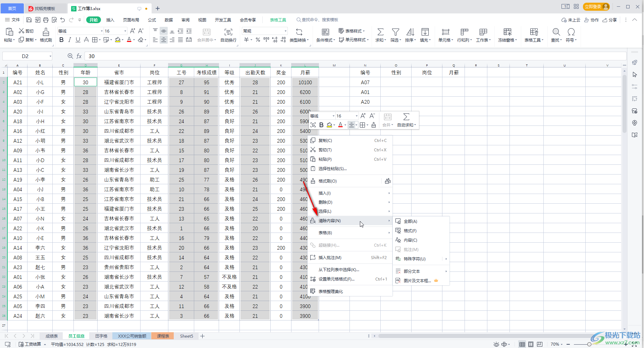Choose Paste Special from context menu
The height and width of the screenshot is (348, 644).
tap(350, 169)
